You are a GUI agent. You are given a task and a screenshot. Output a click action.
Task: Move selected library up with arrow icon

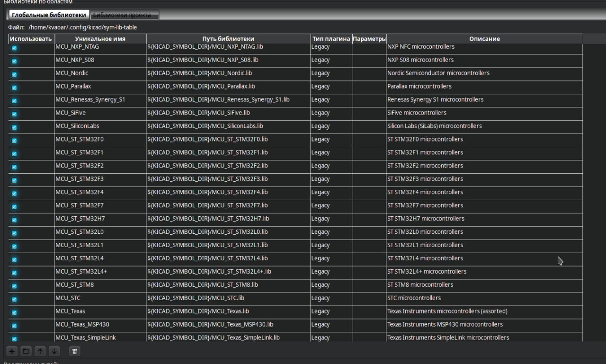click(40, 351)
